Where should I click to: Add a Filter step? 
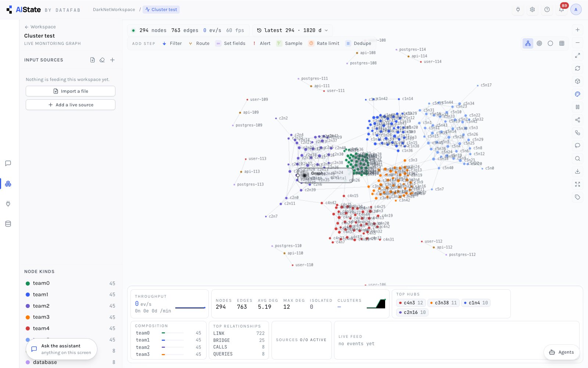tap(172, 43)
